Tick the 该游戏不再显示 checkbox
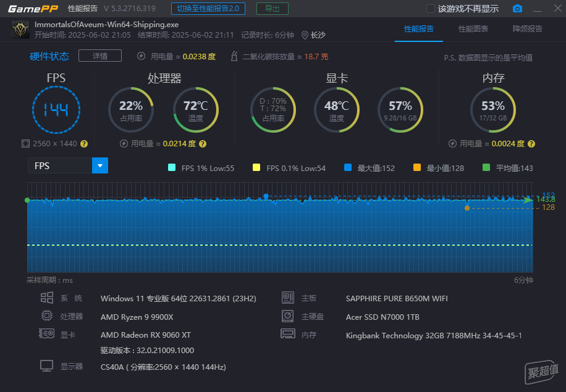Viewport: 566px width, 392px height. [x=430, y=9]
